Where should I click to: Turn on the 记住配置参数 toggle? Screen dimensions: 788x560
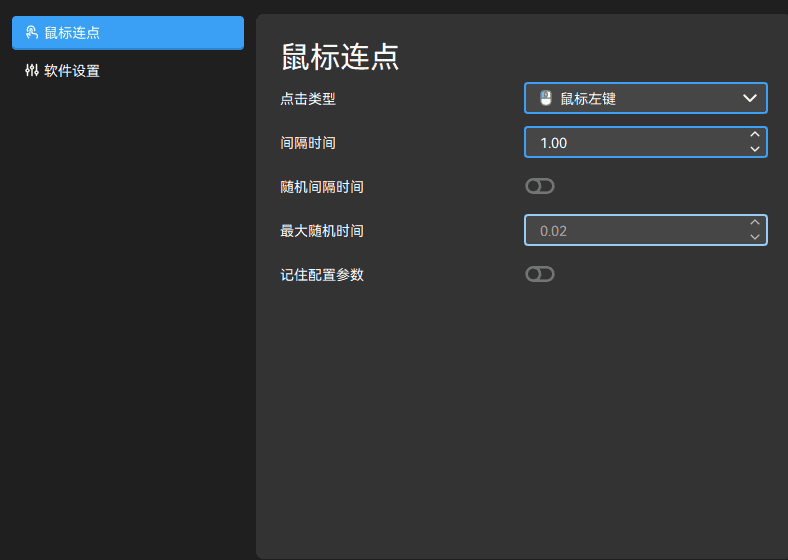point(540,274)
